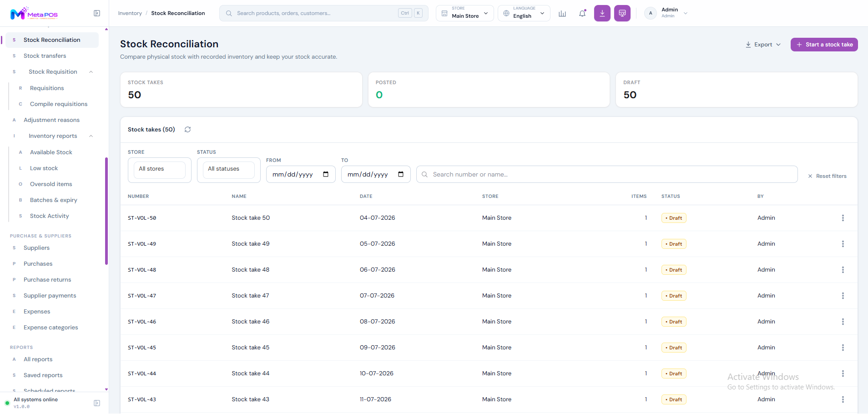Image resolution: width=868 pixels, height=414 pixels.
Task: Open Expenses page
Action: point(37,312)
